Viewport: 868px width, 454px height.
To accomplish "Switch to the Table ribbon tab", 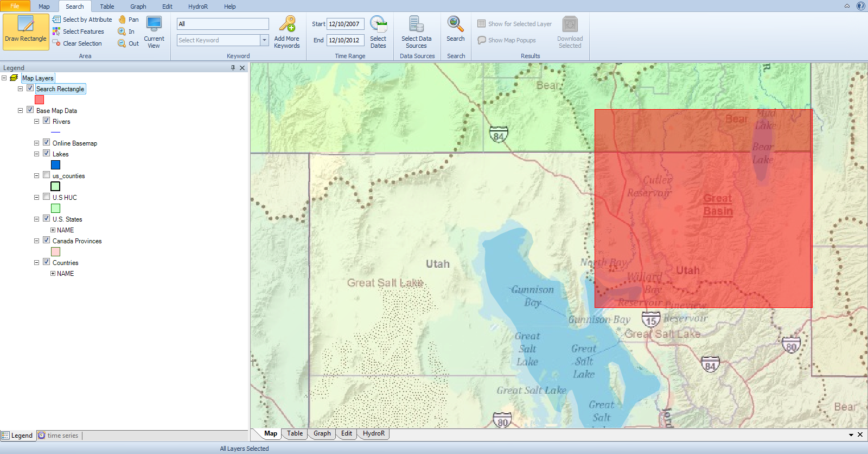I will click(x=107, y=7).
